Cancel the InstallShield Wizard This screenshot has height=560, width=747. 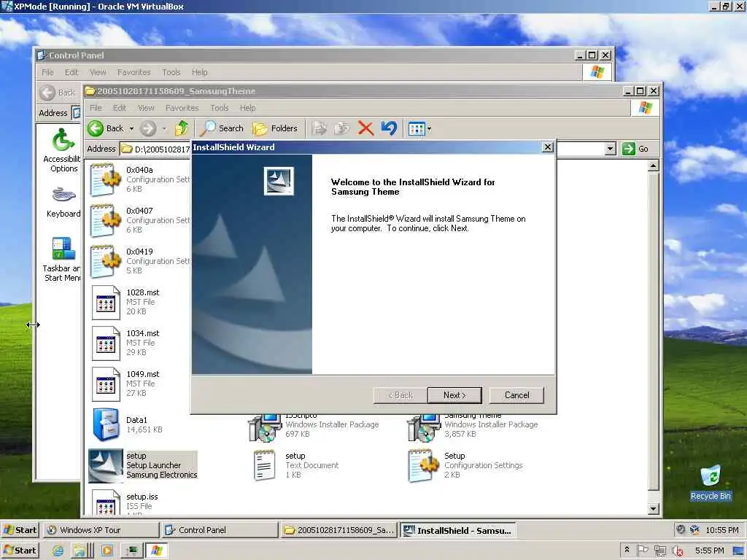(x=516, y=395)
